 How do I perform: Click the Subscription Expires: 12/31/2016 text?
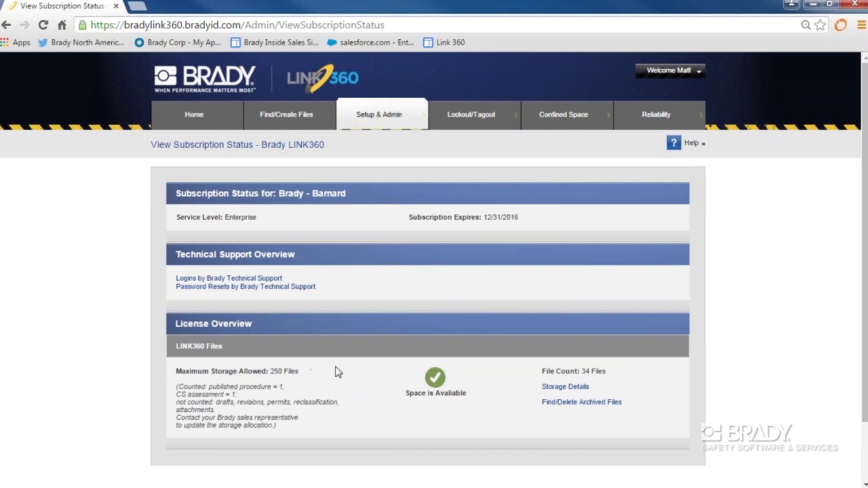463,217
